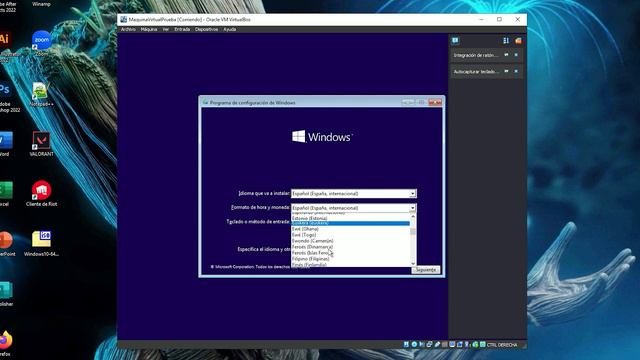
Task: Click the audio status bar icon
Action: click(422, 344)
